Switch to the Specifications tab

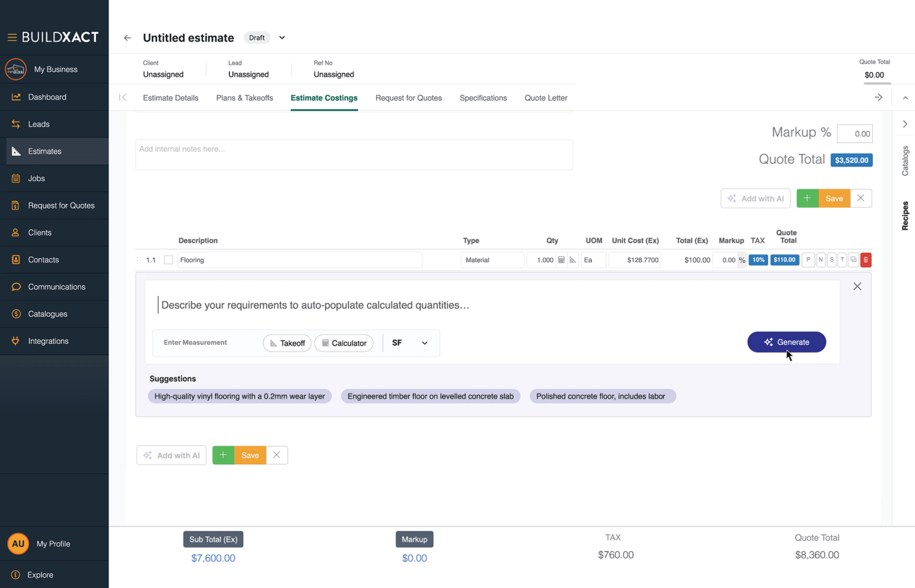483,98
